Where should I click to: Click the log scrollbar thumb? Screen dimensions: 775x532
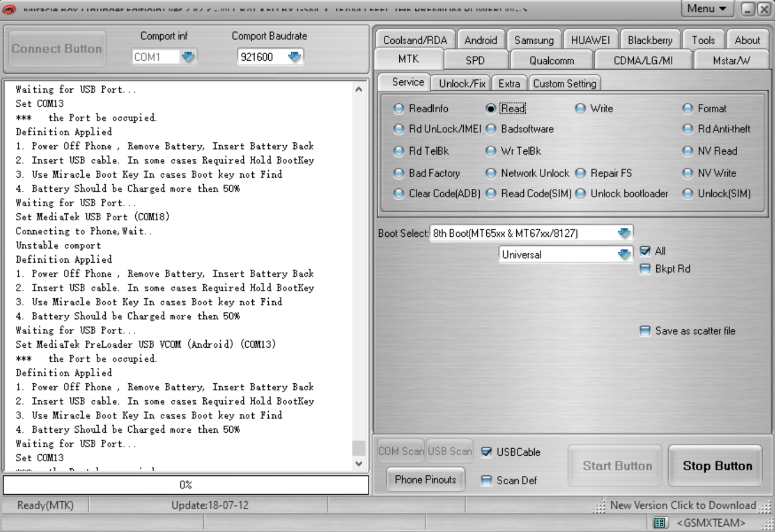(x=358, y=448)
